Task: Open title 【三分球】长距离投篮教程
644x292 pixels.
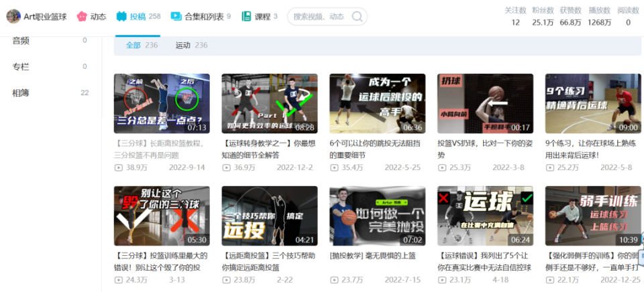Action: (x=160, y=150)
